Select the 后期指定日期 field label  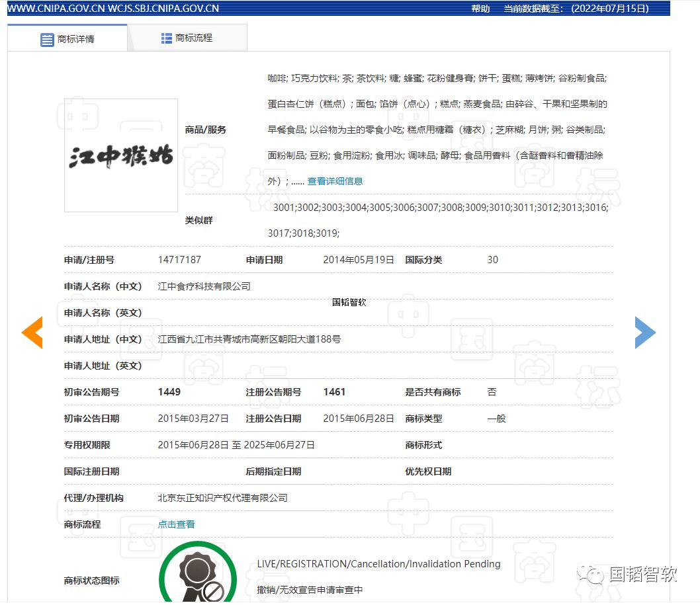(273, 471)
